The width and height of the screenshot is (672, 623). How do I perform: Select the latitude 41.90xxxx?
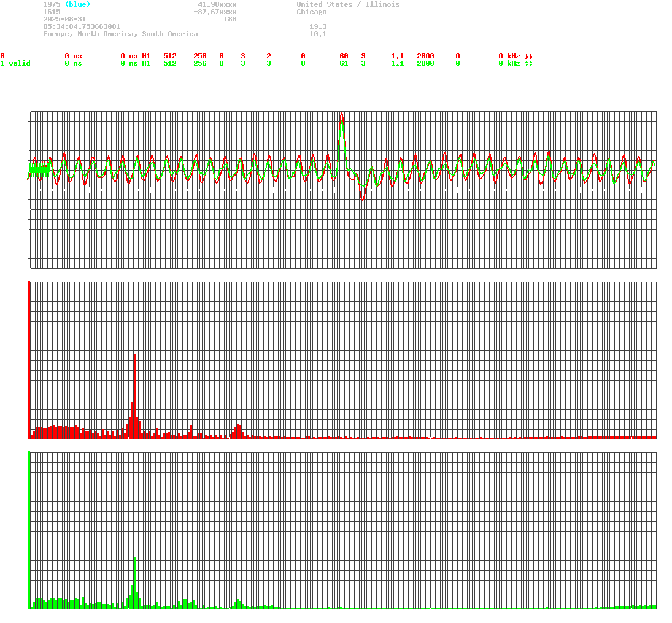(x=217, y=4)
